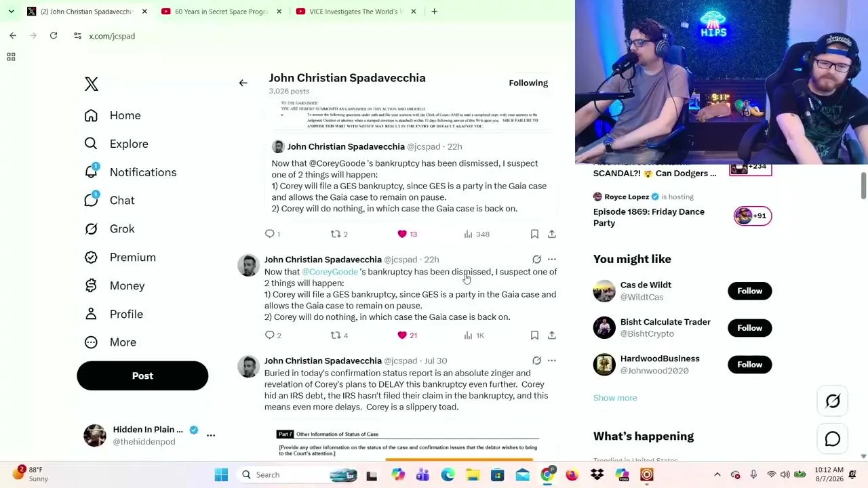Image resolution: width=868 pixels, height=488 pixels.
Task: Bookmark the post with 348 views
Action: [534, 234]
